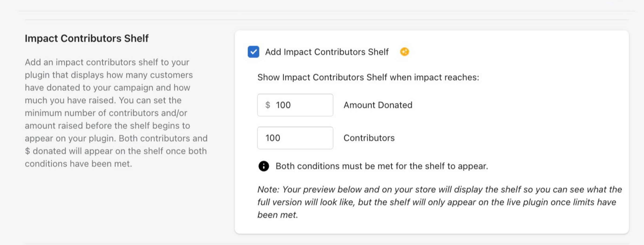Viewport: 644px width, 245px height.
Task: Click the 'Add Impact Contributors Shelf' checkbox label
Action: coord(326,52)
